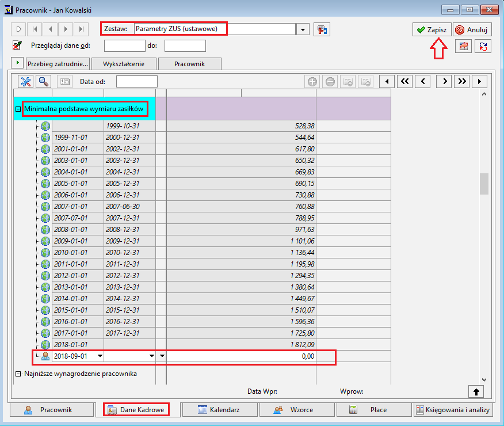
Task: Click the scrollbar down arrow
Action: pyautogui.click(x=484, y=380)
